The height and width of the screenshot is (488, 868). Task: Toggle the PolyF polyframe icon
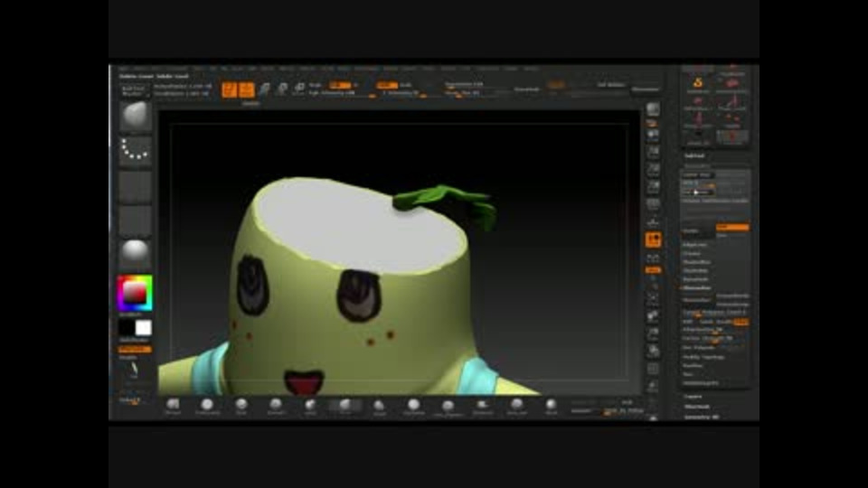[653, 369]
